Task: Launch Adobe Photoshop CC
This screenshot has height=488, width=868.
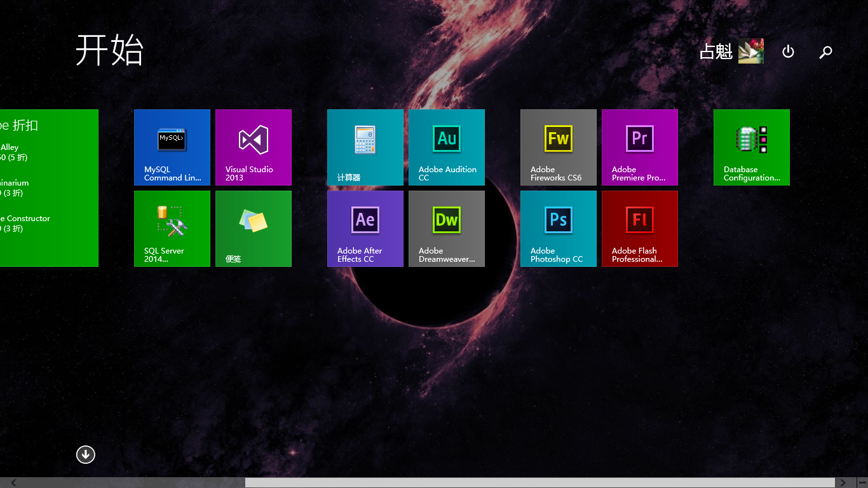Action: [x=559, y=229]
